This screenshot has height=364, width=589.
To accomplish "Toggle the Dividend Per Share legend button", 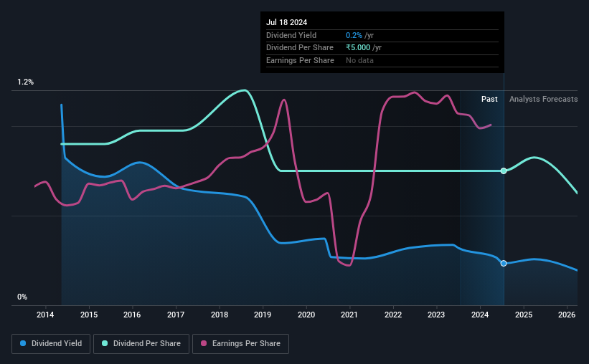I will coord(141,344).
